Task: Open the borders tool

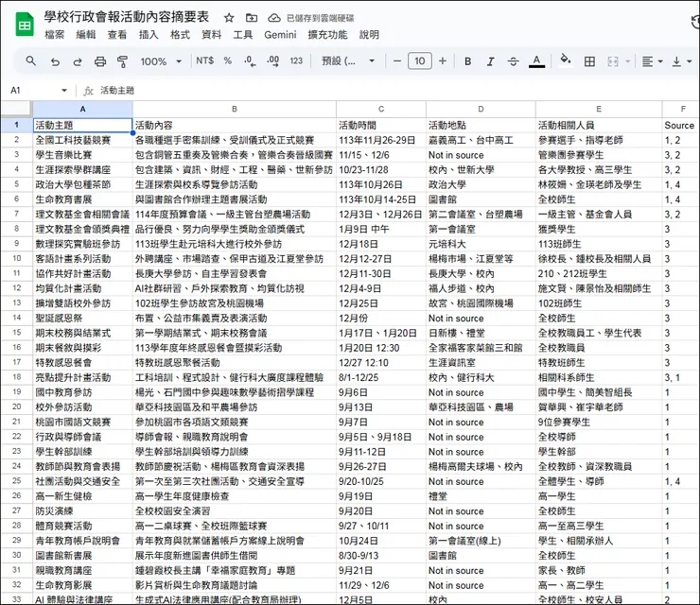Action: click(589, 61)
